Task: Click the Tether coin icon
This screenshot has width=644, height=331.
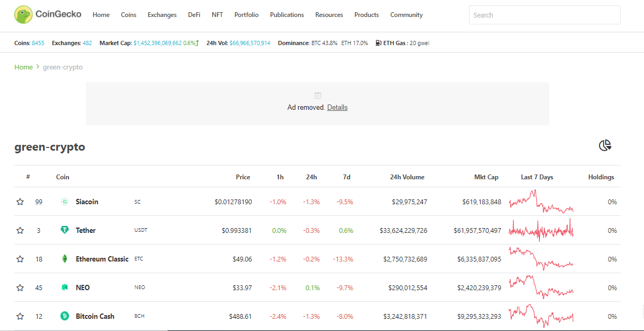Action: pos(65,230)
